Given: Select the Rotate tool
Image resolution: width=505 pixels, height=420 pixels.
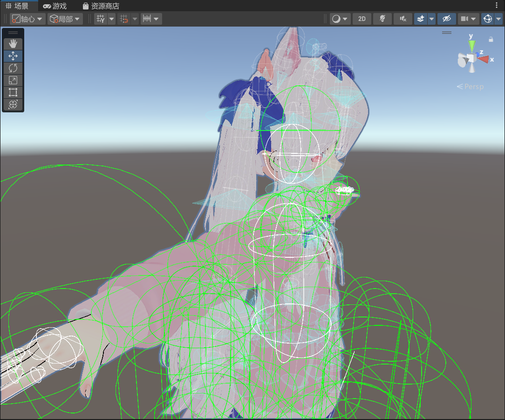Looking at the screenshot, I should 13,69.
